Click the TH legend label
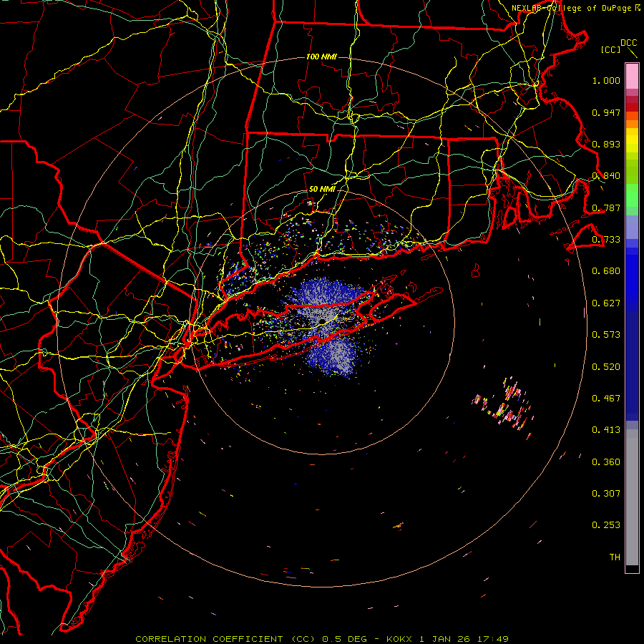This screenshot has height=644, width=644. pyautogui.click(x=615, y=557)
